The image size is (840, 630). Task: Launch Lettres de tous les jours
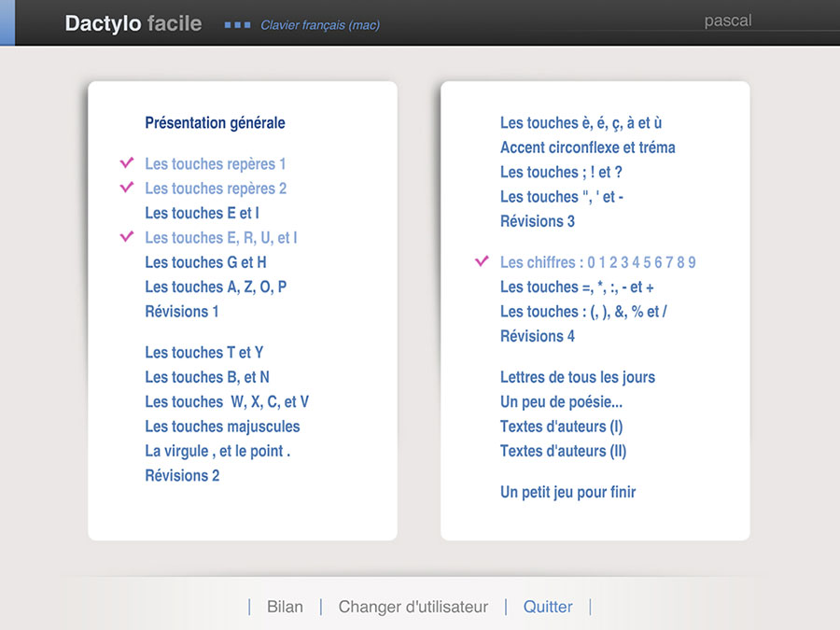coord(577,377)
